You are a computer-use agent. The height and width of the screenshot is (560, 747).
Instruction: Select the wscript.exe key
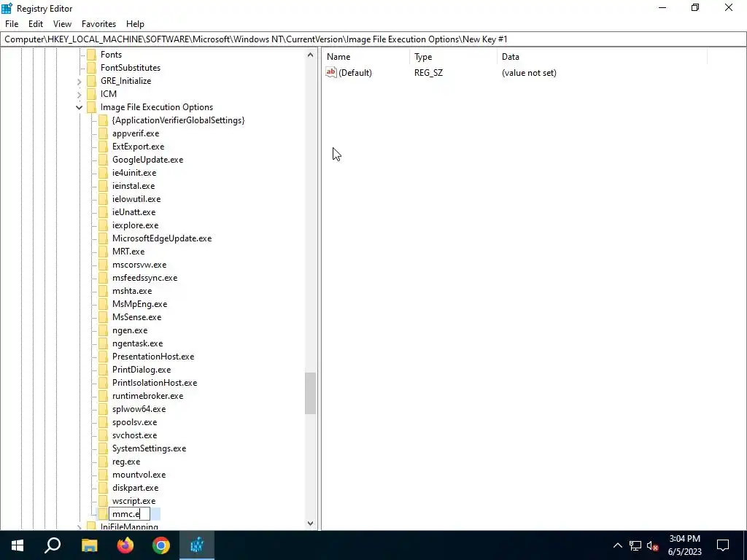[x=134, y=500]
